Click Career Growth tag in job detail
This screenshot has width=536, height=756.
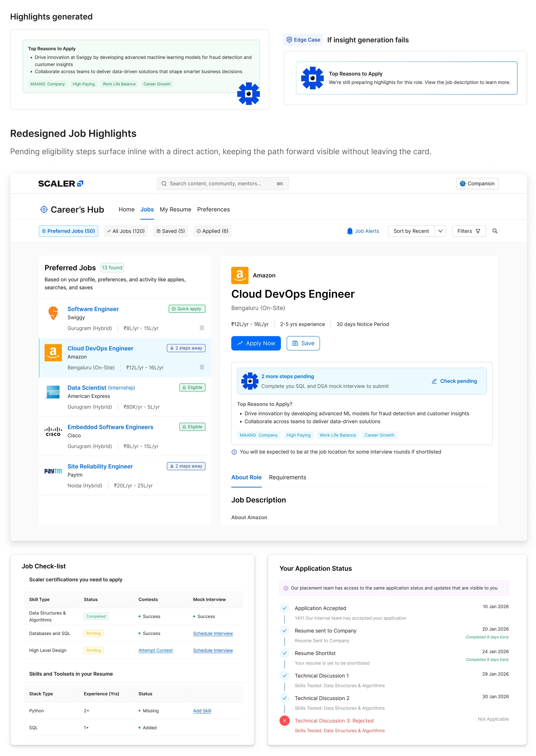[x=379, y=435]
